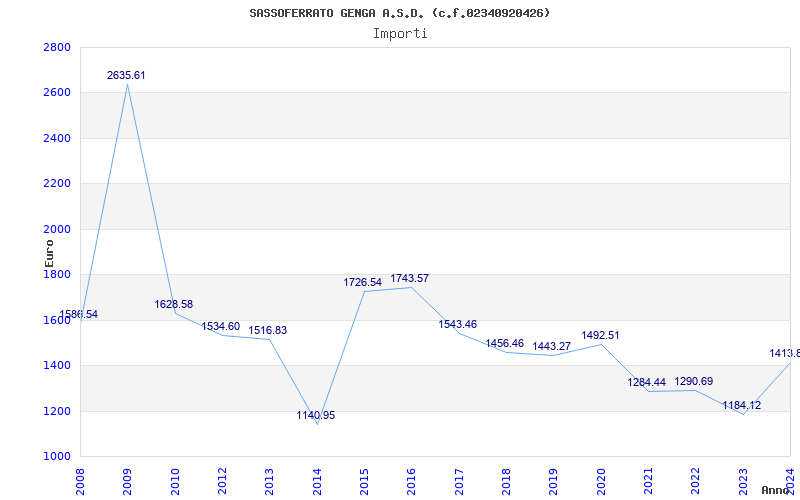Click y-axis value 2800

[57, 47]
